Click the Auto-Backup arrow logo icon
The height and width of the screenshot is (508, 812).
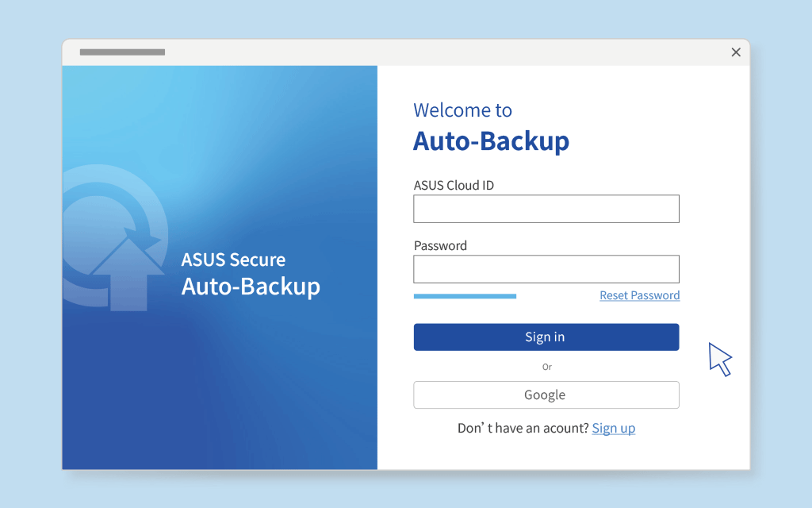[x=116, y=238]
